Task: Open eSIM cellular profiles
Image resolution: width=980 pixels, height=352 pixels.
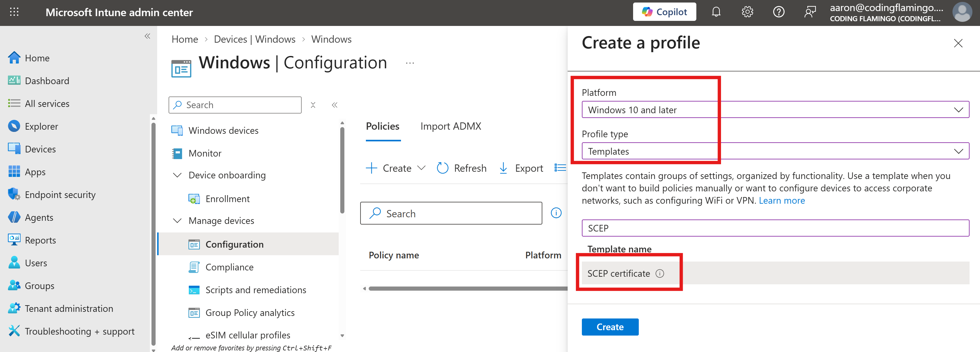Action: (x=248, y=335)
